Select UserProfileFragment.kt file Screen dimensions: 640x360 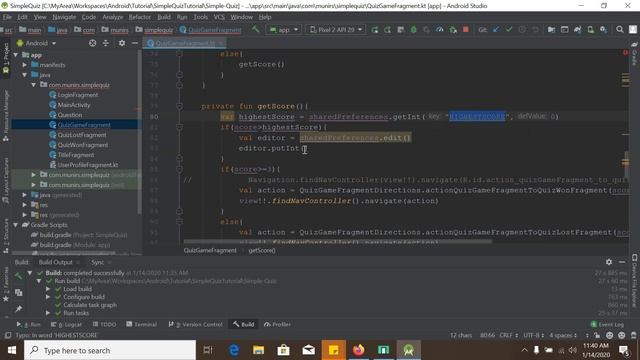click(x=88, y=165)
